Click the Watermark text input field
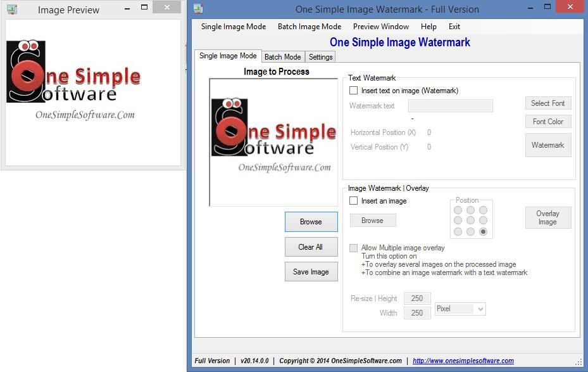Image resolution: width=588 pixels, height=372 pixels. click(450, 106)
